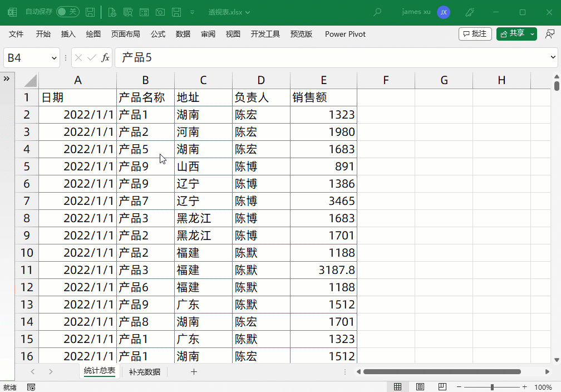Click the confirm checkmark in formula bar
Screen dimensions: 561x392
pyautogui.click(x=92, y=58)
